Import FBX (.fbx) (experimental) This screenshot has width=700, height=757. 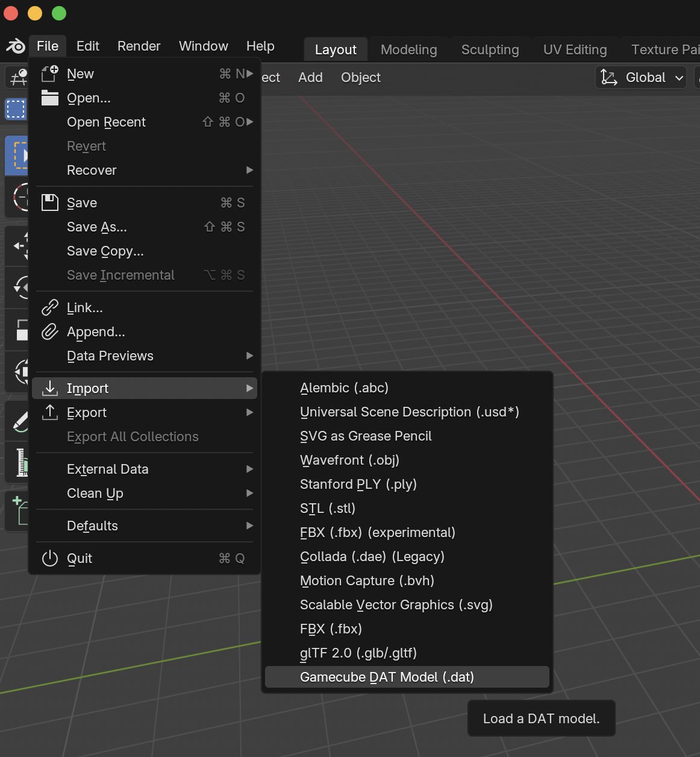(x=407, y=532)
